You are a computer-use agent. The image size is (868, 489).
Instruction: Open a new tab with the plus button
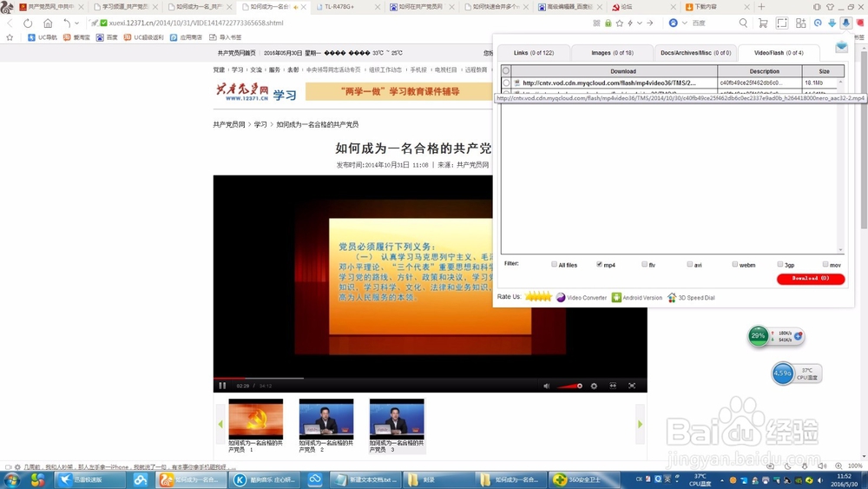[761, 7]
